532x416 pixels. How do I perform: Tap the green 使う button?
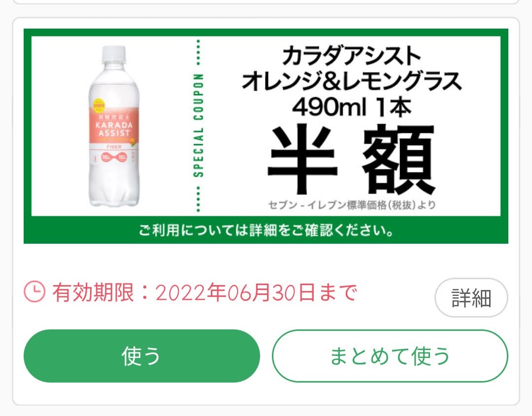142,355
